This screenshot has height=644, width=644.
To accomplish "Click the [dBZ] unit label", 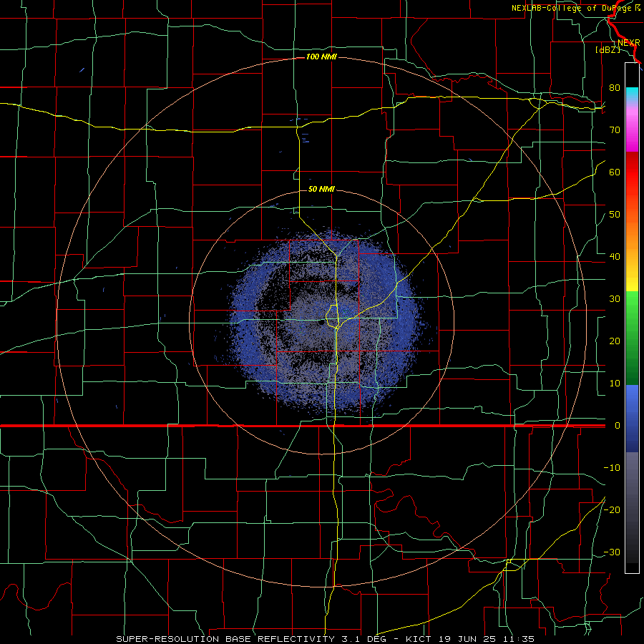I will point(608,50).
